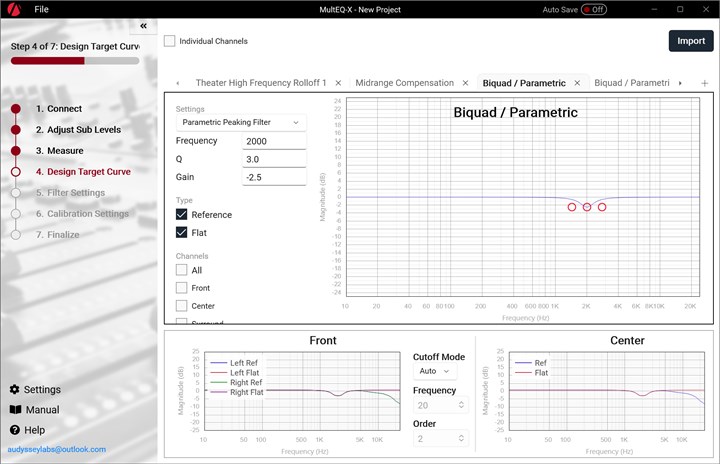
Task: Select the active Biquad / Parametric tab
Action: [x=524, y=83]
